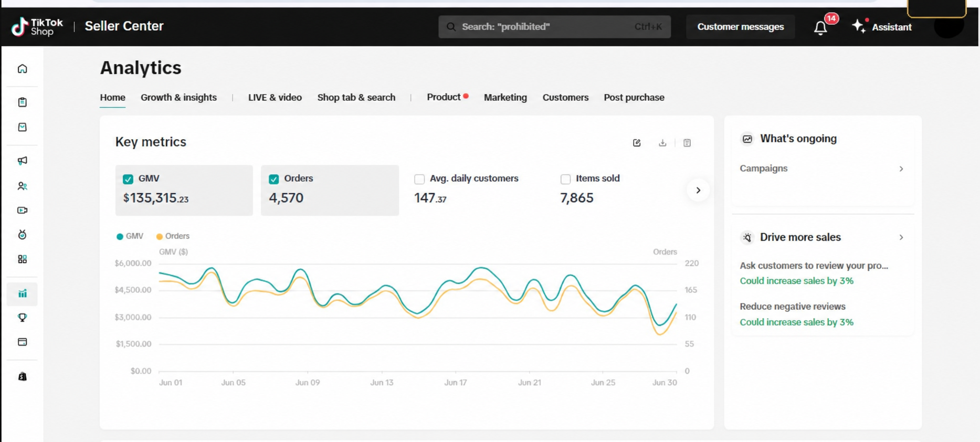Toggle the GMV teal legend dot

(120, 236)
